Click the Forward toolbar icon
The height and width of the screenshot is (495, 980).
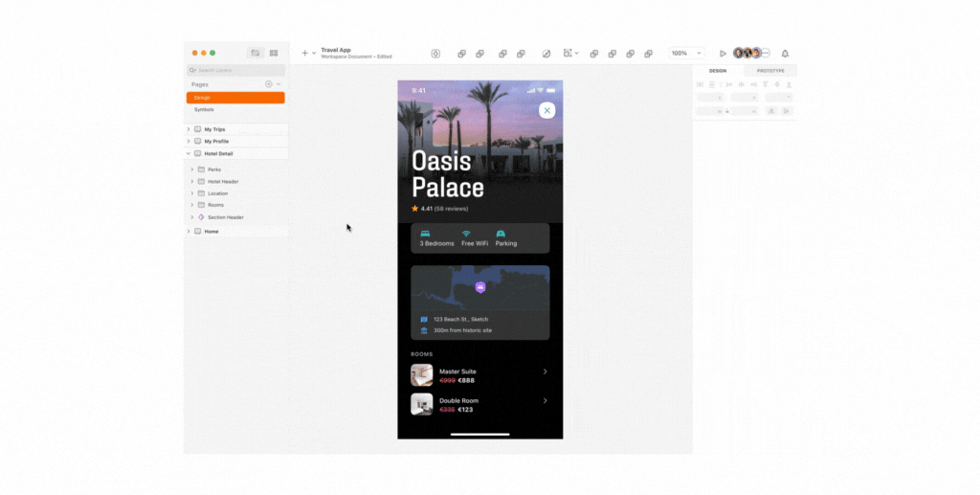[461, 54]
